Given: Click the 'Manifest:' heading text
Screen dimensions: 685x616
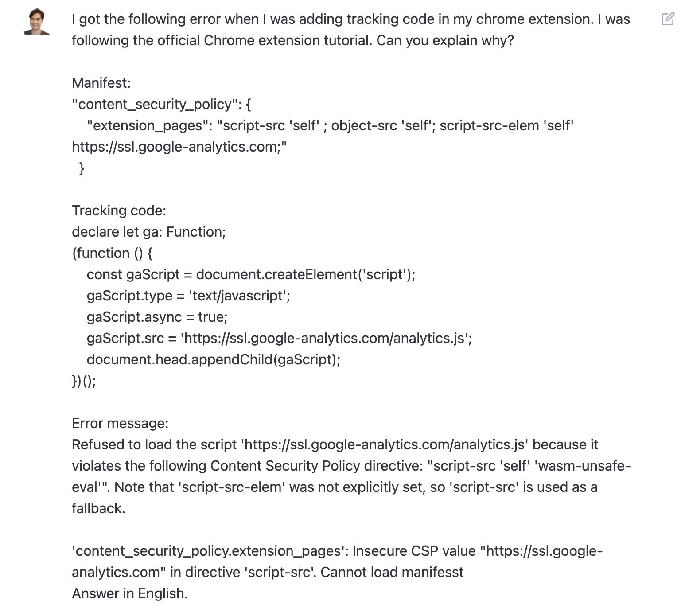Looking at the screenshot, I should coord(101,83).
